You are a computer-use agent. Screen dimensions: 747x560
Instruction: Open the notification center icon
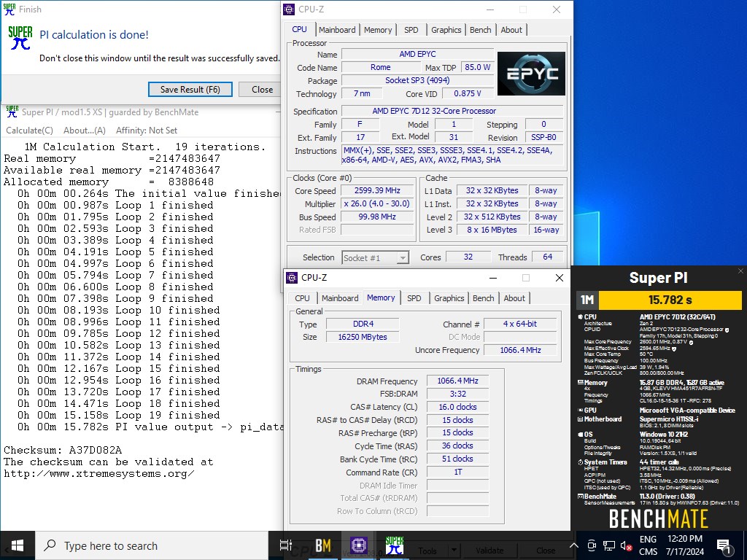click(x=724, y=546)
